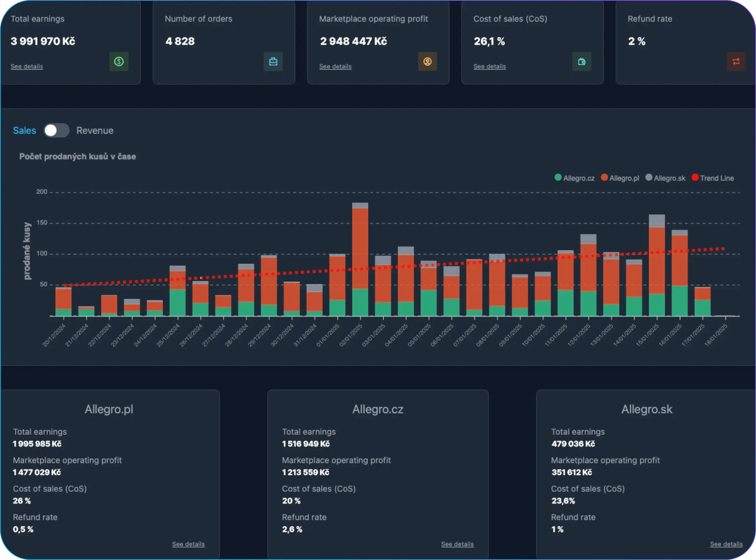
Task: Open See details in Allegro.pl card
Action: tap(188, 544)
